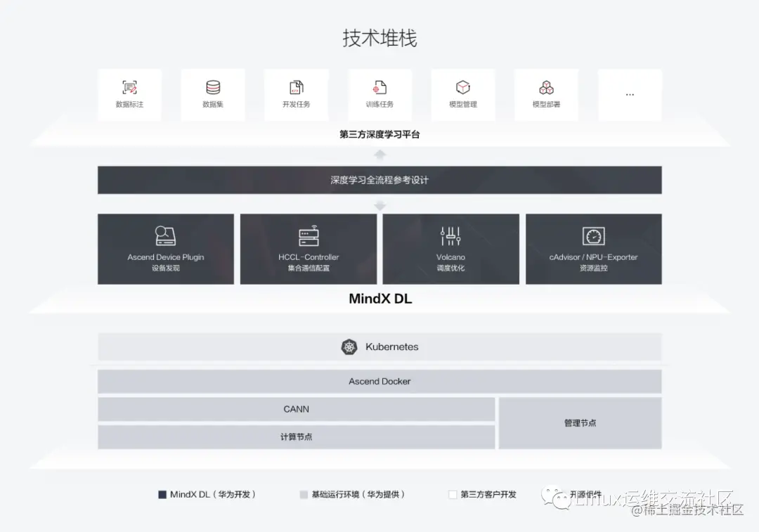This screenshot has height=532, width=759.
Task: Click the cAdvisor / NPU-Exporter 资源监控 block
Action: click(592, 249)
